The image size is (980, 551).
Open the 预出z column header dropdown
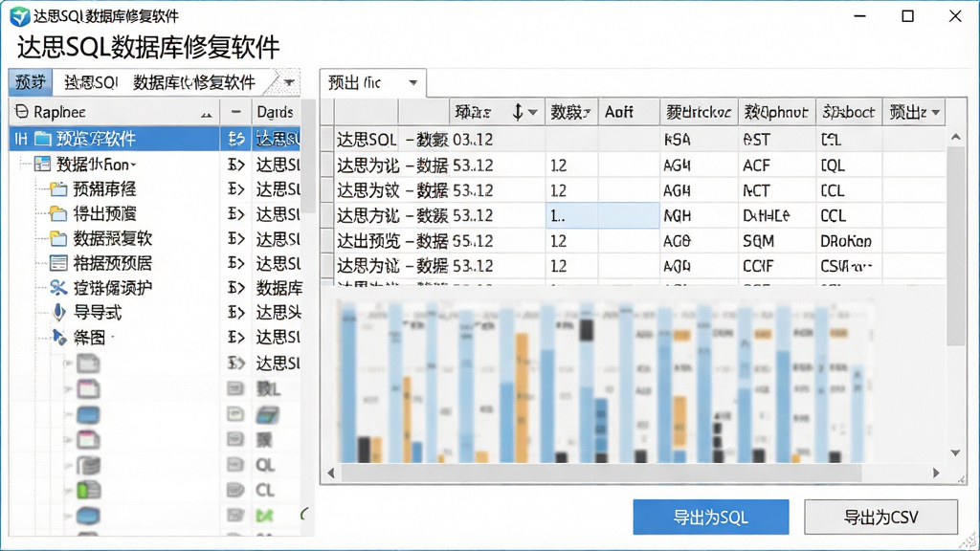(936, 113)
